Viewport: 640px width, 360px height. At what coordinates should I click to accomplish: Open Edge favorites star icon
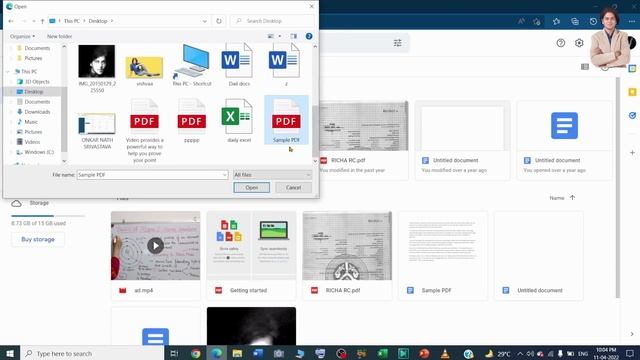pyautogui.click(x=556, y=21)
